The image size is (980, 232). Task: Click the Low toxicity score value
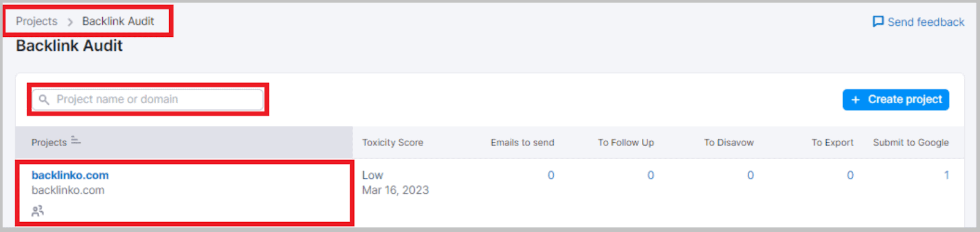tap(372, 175)
